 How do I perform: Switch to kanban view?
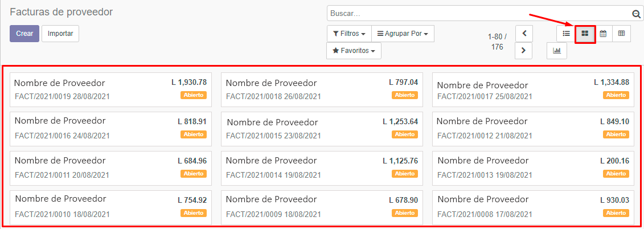point(585,34)
